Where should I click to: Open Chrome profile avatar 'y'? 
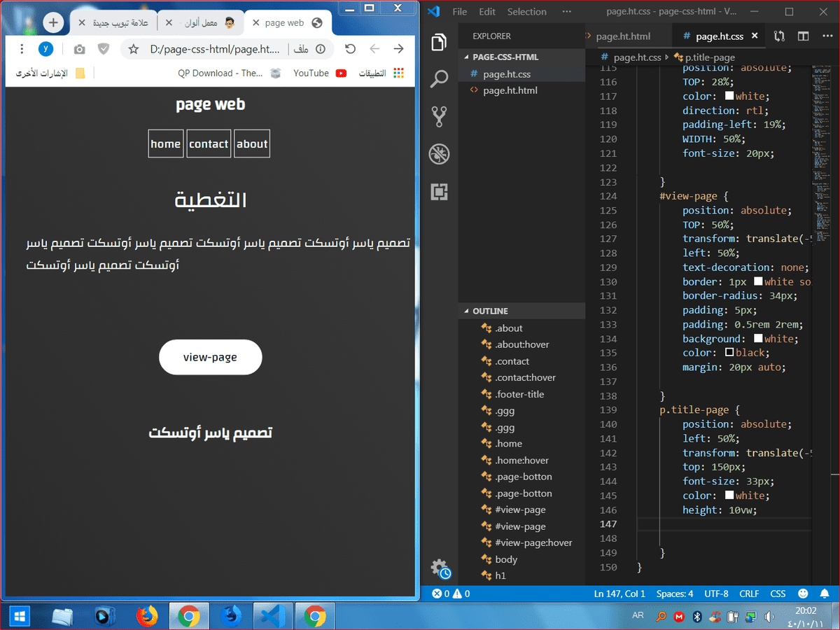pyautogui.click(x=45, y=49)
